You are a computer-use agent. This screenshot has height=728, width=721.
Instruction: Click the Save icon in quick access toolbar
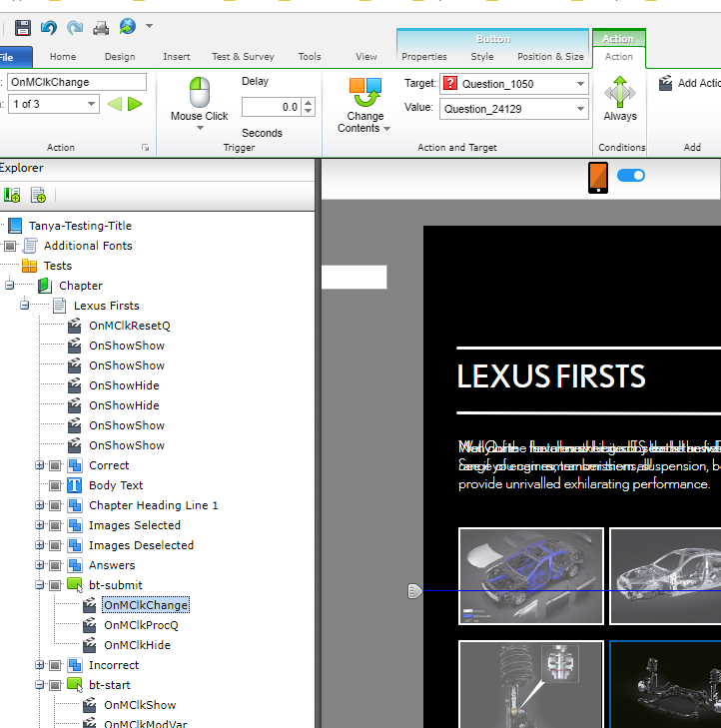point(22,27)
